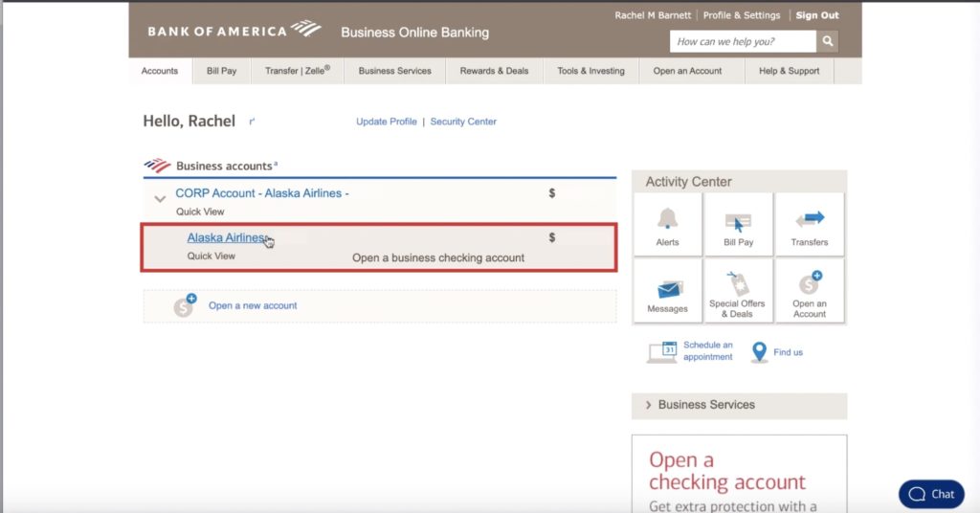Collapse the CORP Account chevron

click(x=160, y=199)
